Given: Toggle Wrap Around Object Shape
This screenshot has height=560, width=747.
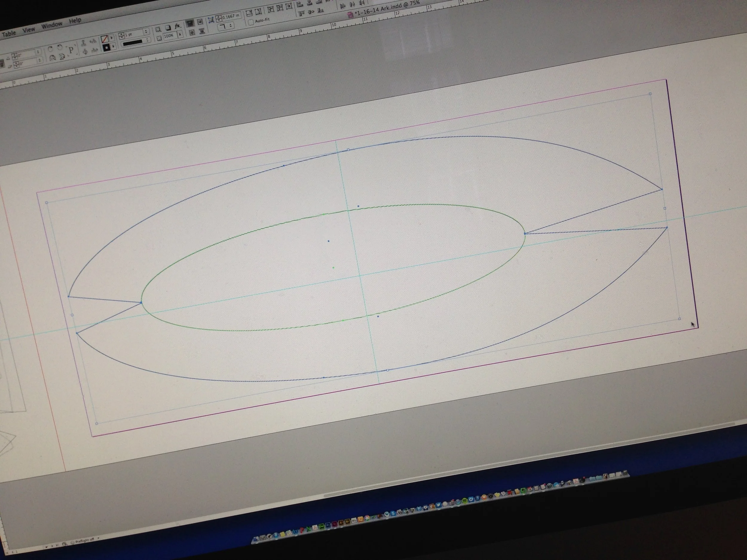Looking at the screenshot, I should [192, 33].
